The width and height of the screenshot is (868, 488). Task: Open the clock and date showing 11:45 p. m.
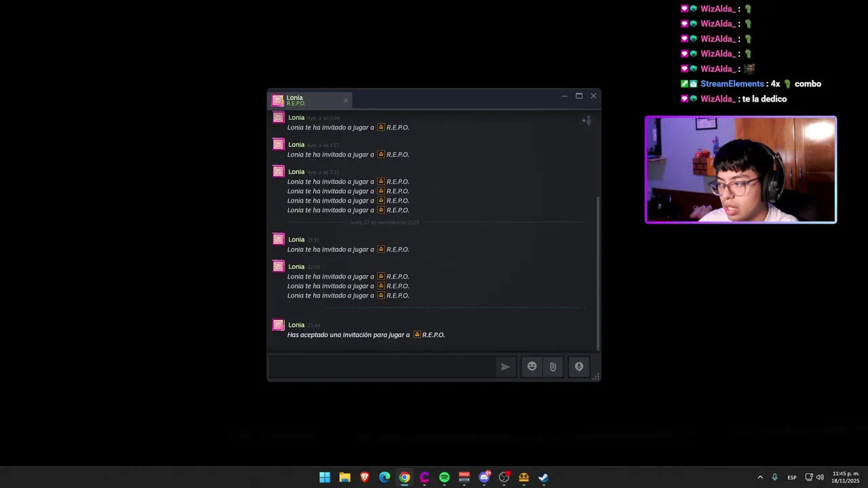(x=846, y=477)
